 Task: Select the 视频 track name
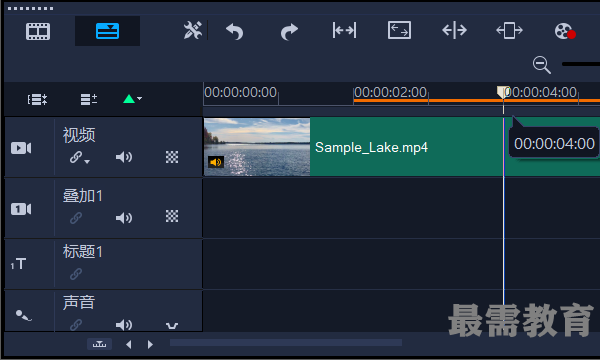click(x=79, y=135)
